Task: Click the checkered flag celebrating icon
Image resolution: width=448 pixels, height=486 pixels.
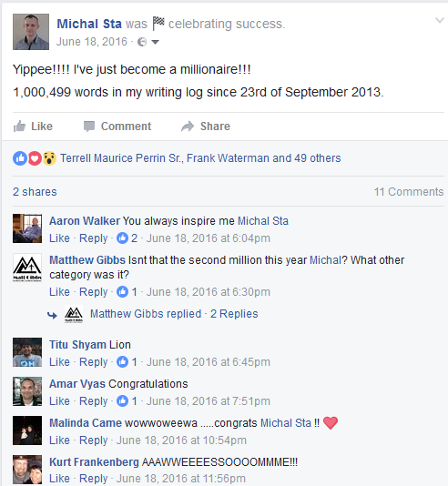Action: (x=158, y=24)
